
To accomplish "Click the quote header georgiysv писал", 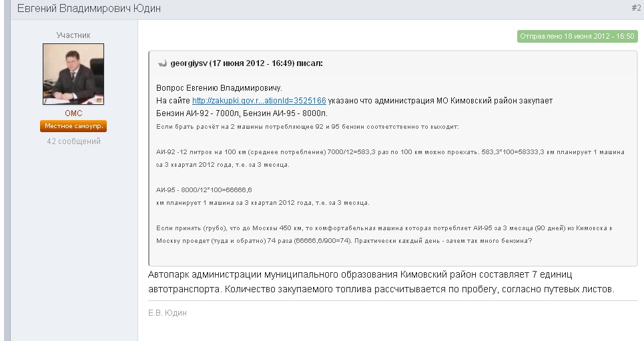I will (x=246, y=63).
